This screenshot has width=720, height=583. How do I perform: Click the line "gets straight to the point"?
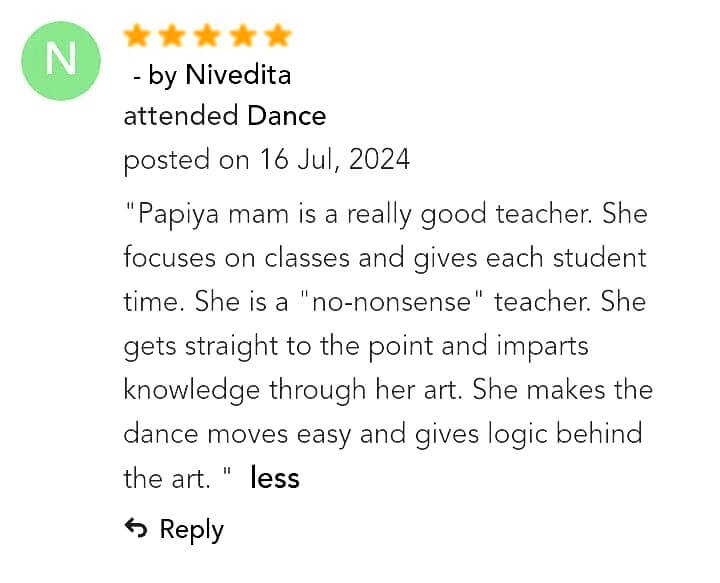pyautogui.click(x=355, y=345)
